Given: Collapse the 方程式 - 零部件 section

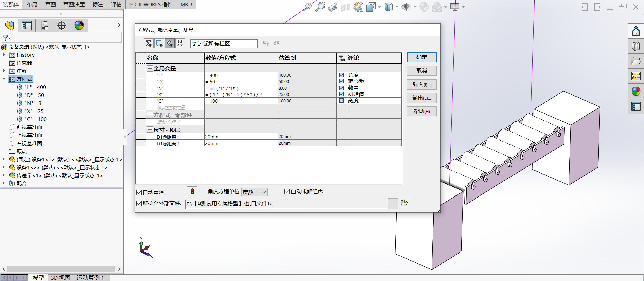Looking at the screenshot, I should pyautogui.click(x=150, y=115).
